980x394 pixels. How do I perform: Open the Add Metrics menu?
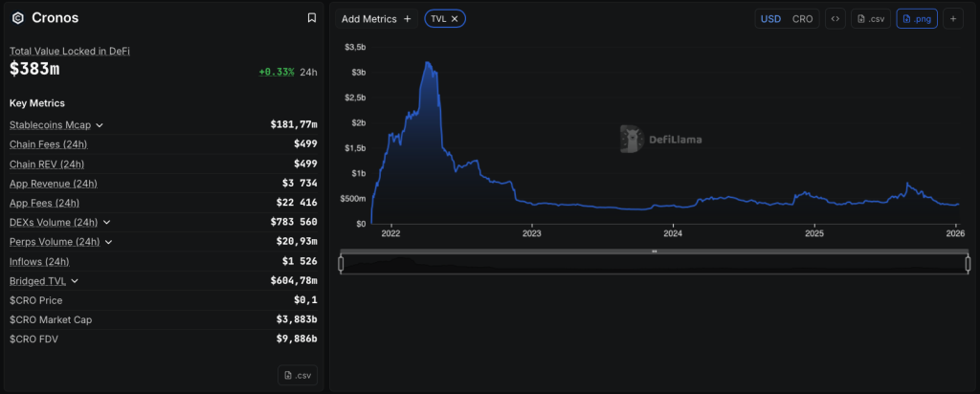376,18
